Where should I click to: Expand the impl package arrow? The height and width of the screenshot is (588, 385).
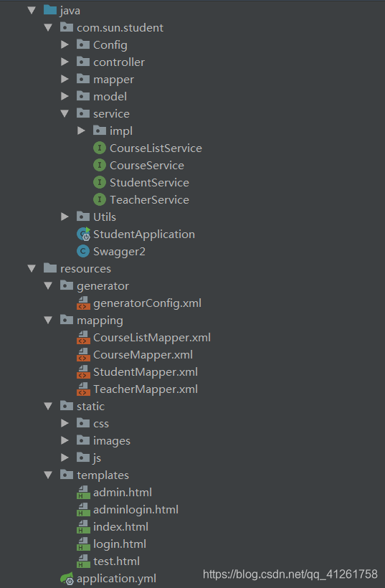[x=81, y=131]
